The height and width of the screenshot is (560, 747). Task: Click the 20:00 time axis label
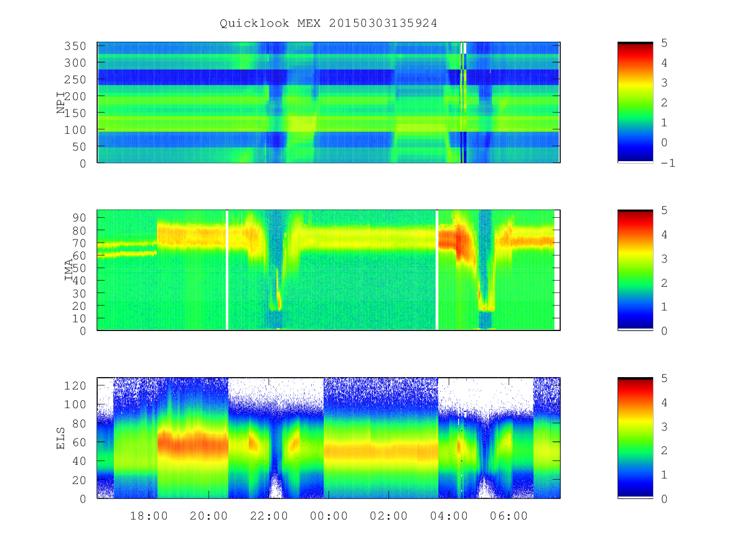(x=209, y=516)
